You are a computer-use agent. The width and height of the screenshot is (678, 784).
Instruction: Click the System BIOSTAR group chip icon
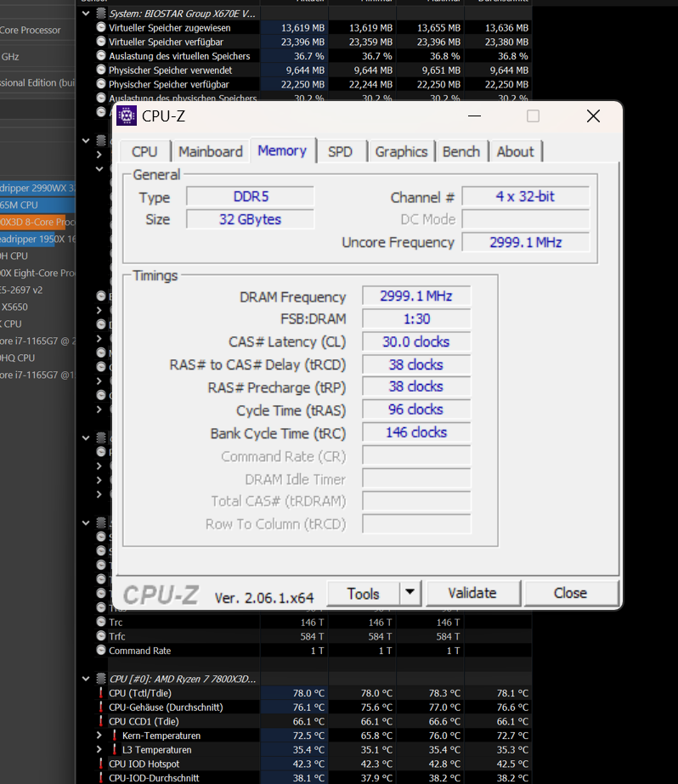[101, 14]
